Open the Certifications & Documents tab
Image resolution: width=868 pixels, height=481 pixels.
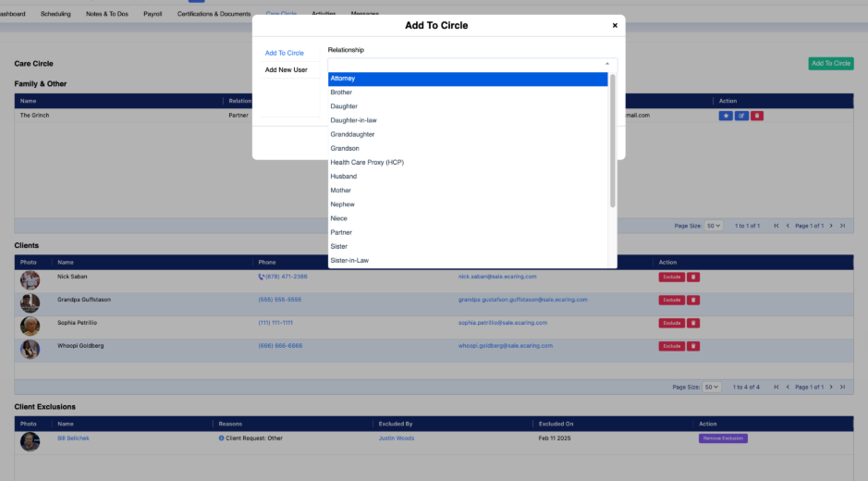(x=214, y=14)
